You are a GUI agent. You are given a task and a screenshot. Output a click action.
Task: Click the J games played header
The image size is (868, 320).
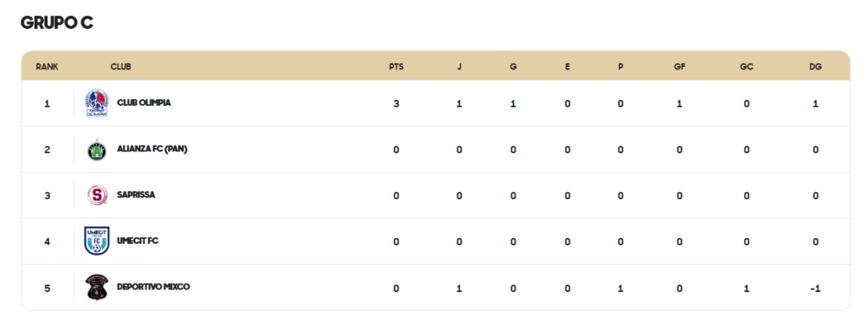pyautogui.click(x=459, y=67)
